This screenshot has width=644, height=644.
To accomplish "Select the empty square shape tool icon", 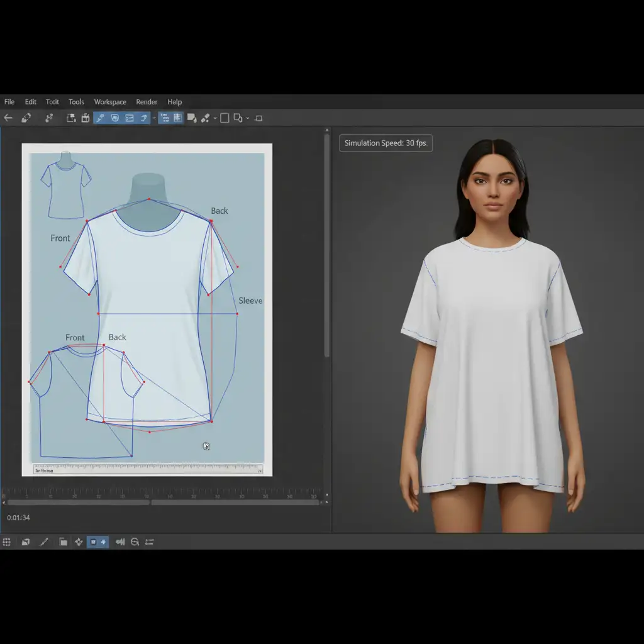I will [224, 118].
